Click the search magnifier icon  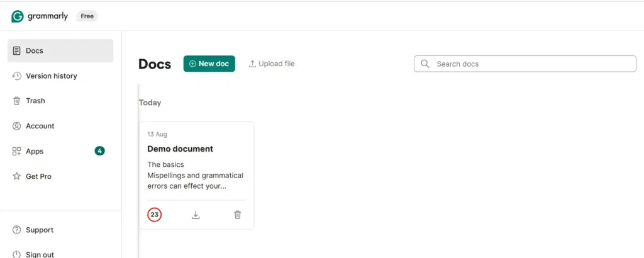pyautogui.click(x=426, y=64)
